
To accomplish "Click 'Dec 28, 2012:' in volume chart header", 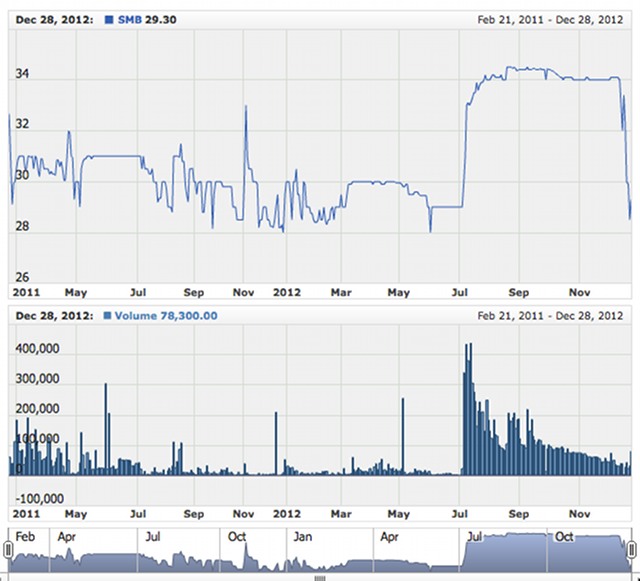I will (x=54, y=316).
